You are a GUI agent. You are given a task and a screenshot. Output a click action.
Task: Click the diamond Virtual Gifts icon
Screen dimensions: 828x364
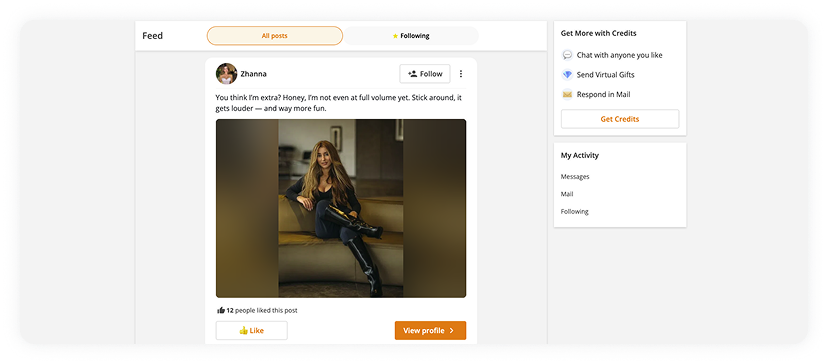coord(567,74)
